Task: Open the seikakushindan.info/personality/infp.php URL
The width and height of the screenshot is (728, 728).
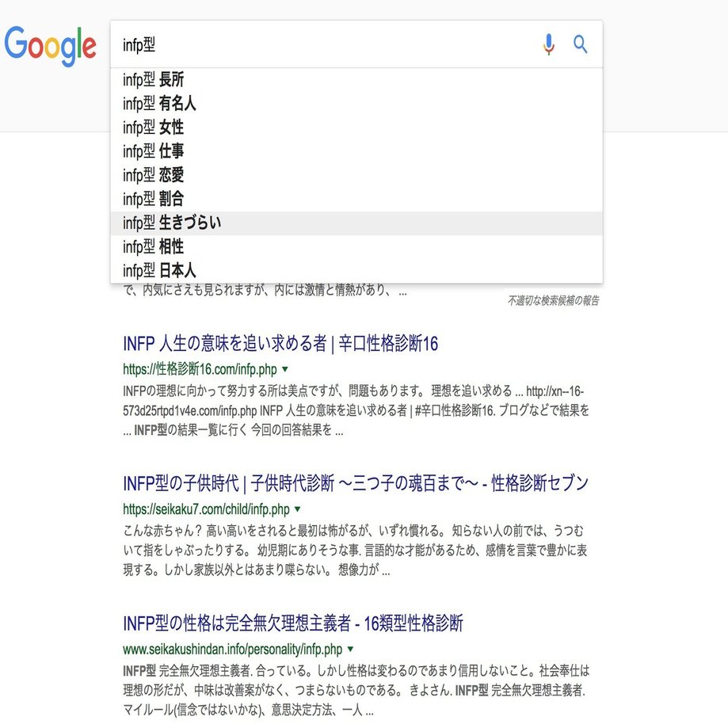Action: click(x=233, y=649)
